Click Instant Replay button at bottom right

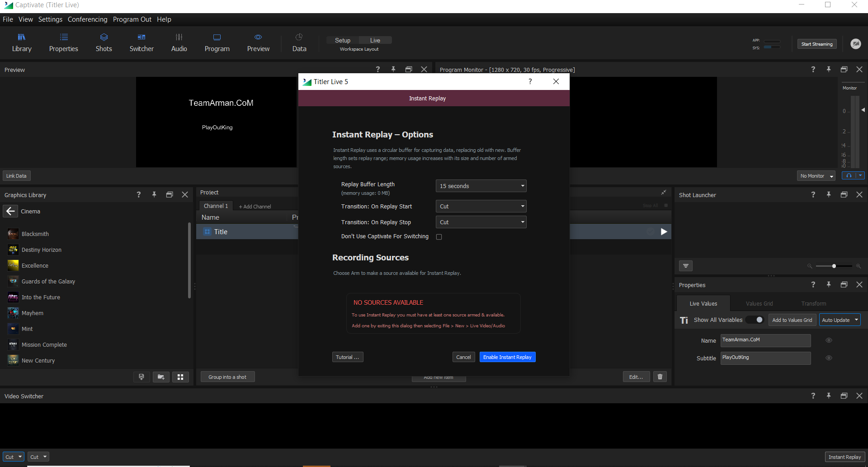[x=844, y=457]
